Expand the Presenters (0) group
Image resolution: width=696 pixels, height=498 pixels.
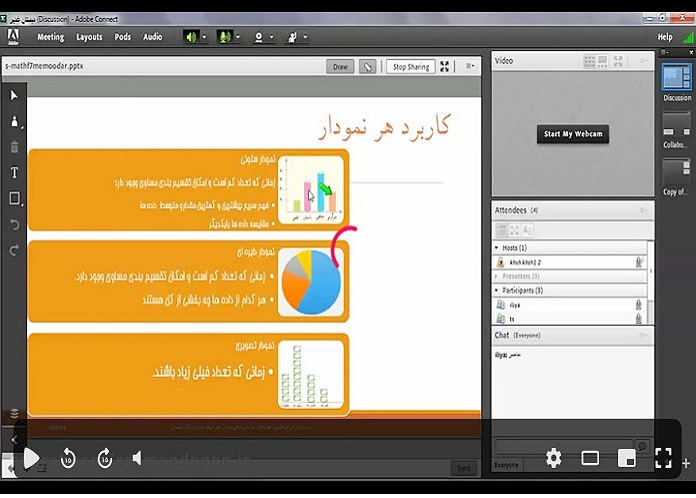[496, 276]
